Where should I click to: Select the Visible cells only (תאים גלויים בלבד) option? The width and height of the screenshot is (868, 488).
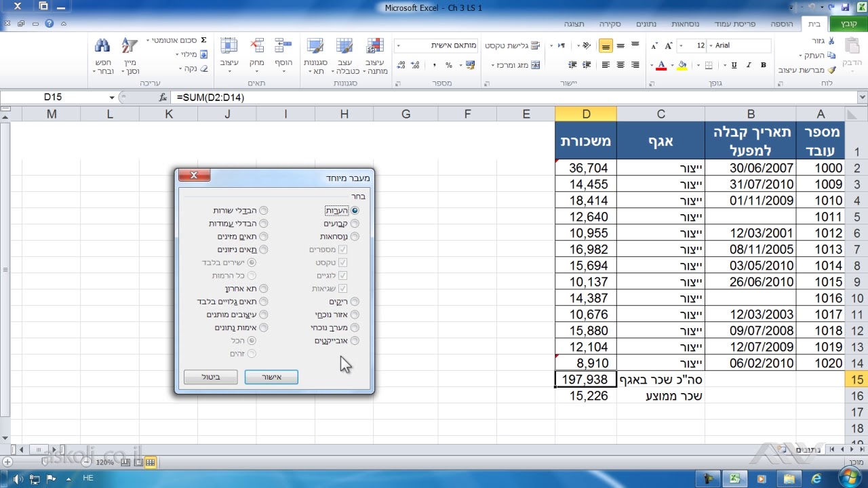click(264, 302)
